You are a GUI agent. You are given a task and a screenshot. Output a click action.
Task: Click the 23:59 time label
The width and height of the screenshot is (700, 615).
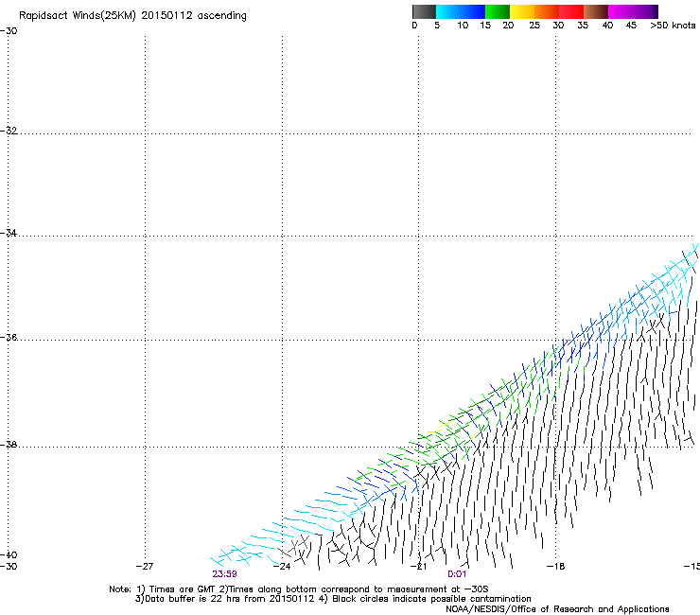[x=224, y=574]
